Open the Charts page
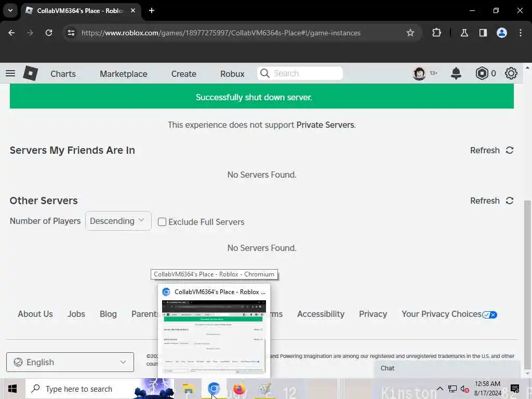Screen dimensions: 532x399 click(63, 74)
